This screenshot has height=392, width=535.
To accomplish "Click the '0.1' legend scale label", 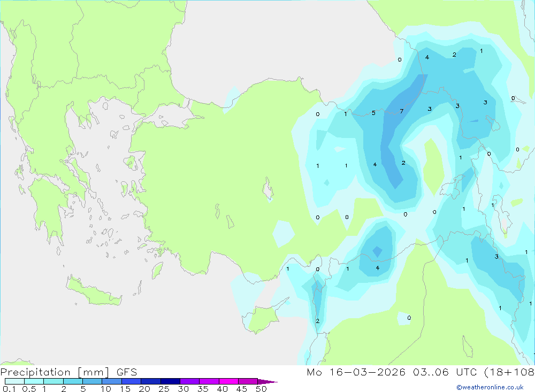I will point(9,389).
